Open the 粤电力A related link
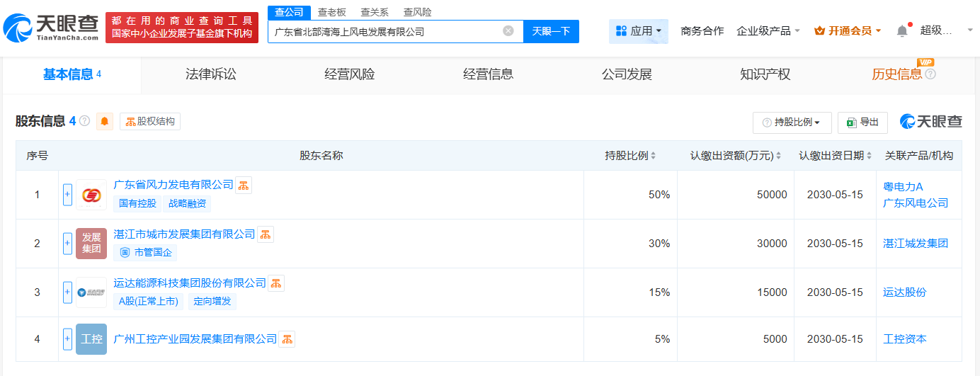Viewport: 980px width, 376px height. [x=903, y=187]
